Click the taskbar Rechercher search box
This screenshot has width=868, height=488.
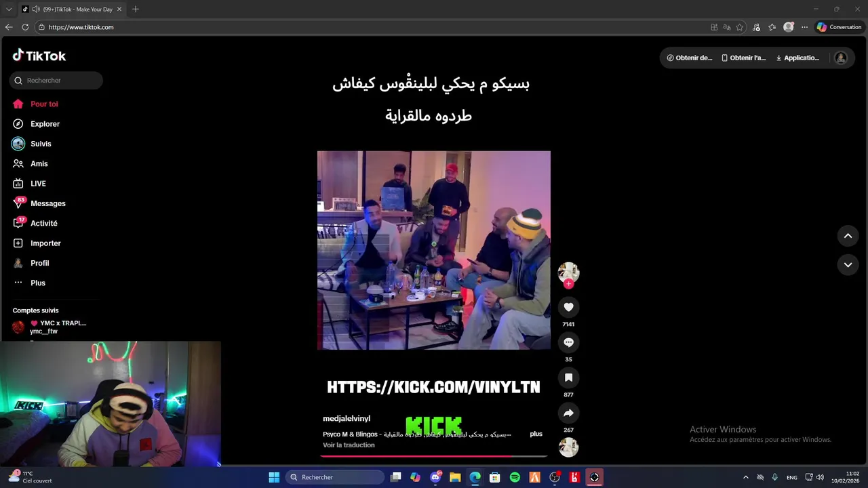[x=335, y=477]
